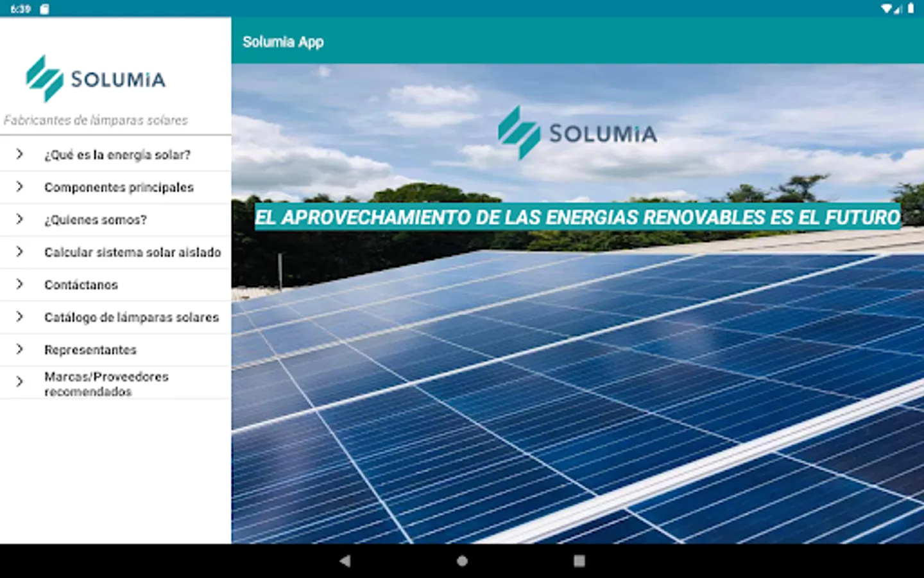The width and height of the screenshot is (924, 578).
Task: Open ¿Qué es la energía solar? menu item
Action: click(x=116, y=155)
